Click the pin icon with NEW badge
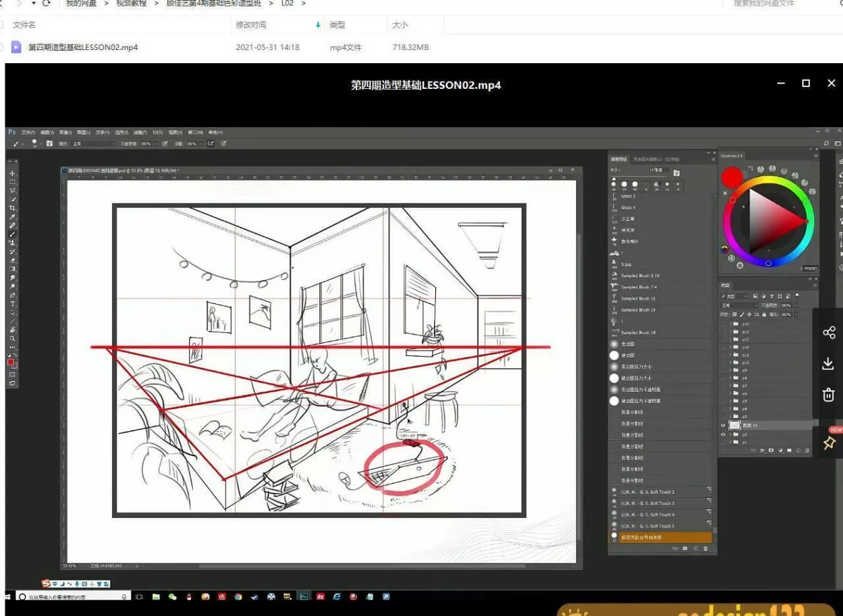843x616 pixels. click(829, 443)
